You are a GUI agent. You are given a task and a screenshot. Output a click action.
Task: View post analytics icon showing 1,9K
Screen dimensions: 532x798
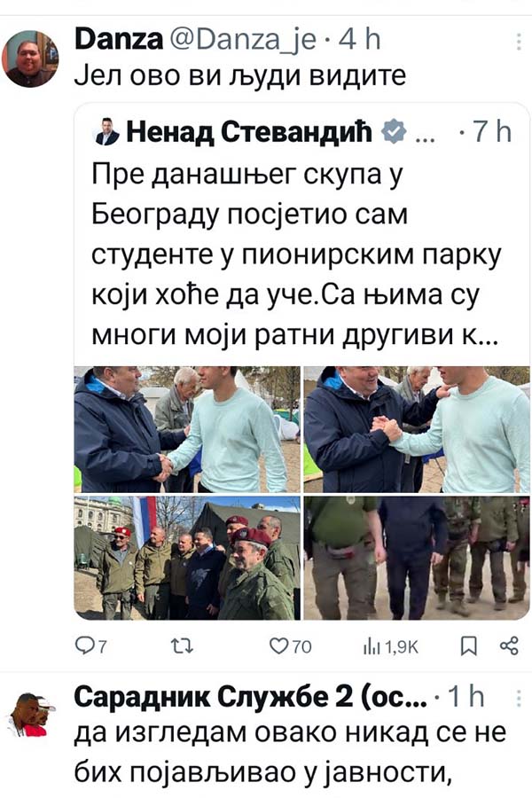390,647
